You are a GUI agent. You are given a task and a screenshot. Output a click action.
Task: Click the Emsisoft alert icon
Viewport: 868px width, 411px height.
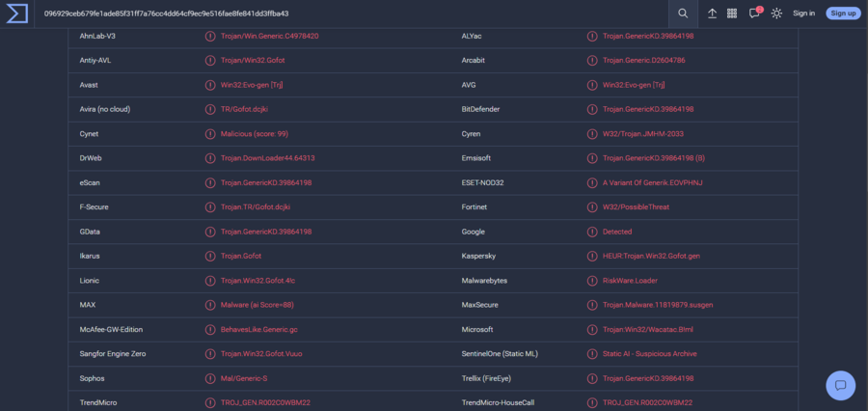(592, 158)
